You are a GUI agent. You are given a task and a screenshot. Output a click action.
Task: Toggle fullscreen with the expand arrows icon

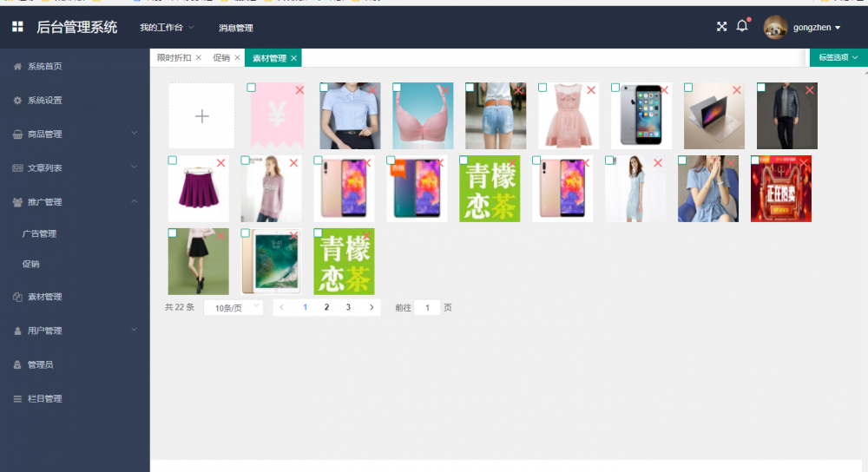(721, 27)
